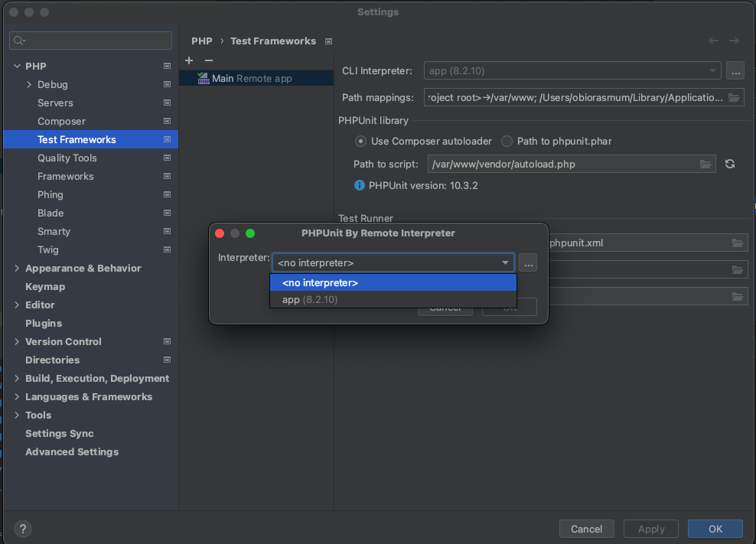
Task: Close PHPUnit By Remote Interpreter dialog
Action: click(x=220, y=233)
